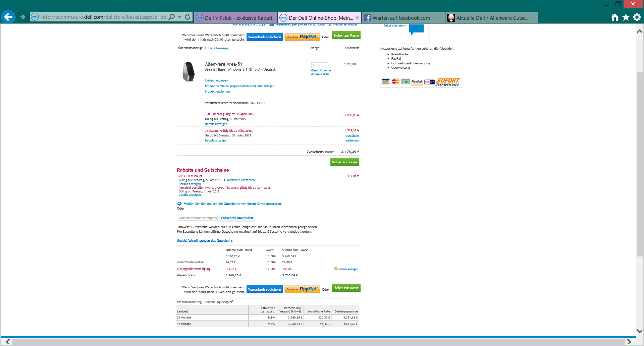Screen dimensions: 644x346
Task: Click Gesamtsumme aktualisieren link
Action: tap(321, 72)
